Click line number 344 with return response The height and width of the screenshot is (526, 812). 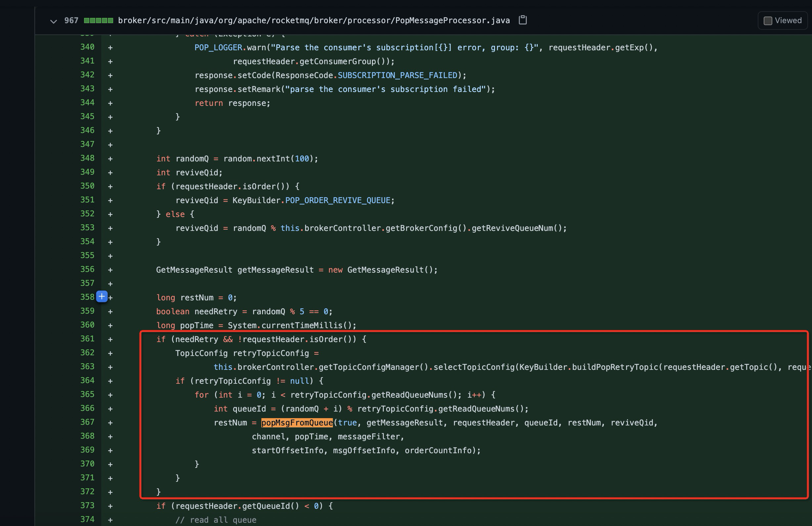[87, 102]
